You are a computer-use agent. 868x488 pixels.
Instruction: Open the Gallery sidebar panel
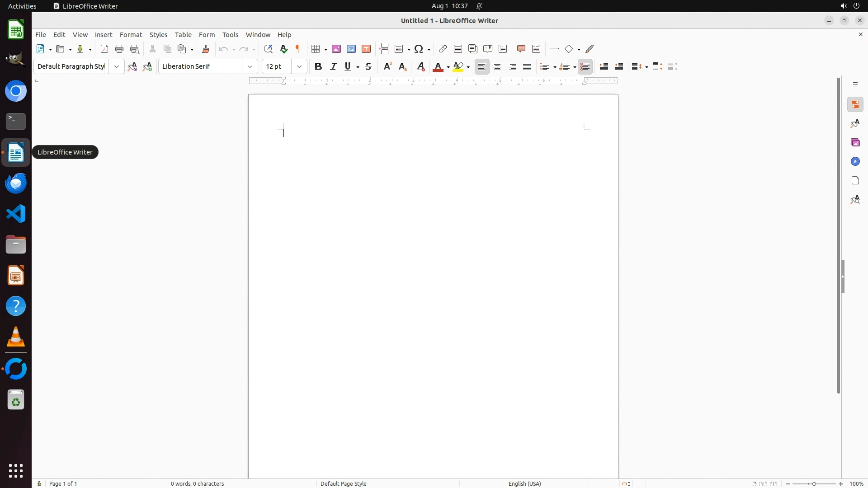tap(855, 143)
